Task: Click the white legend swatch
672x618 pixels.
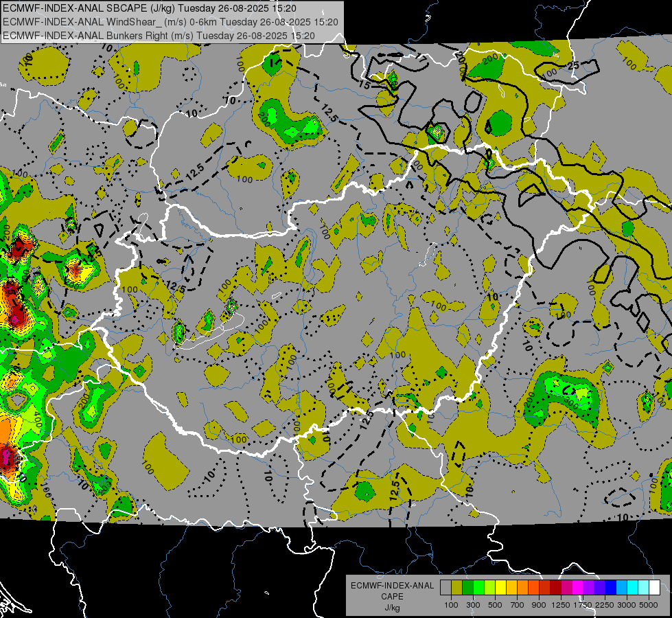Action: (x=654, y=588)
